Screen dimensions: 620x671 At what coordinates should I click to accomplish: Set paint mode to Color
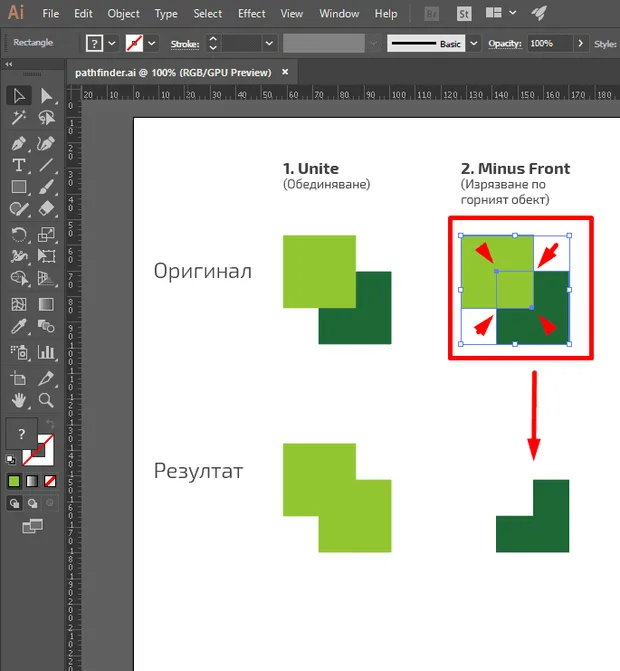point(14,481)
